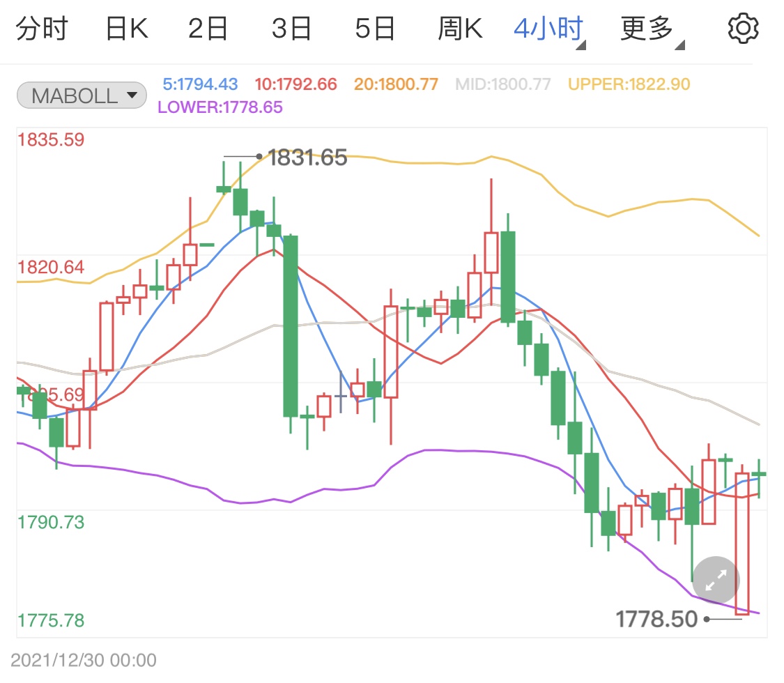Click the LOWER:1778.65 band value
Screen dimensions: 784x683
(220, 107)
